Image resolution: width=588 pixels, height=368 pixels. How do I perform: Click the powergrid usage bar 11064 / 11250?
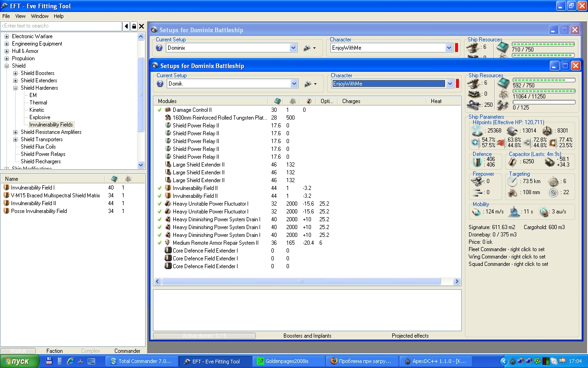[544, 92]
